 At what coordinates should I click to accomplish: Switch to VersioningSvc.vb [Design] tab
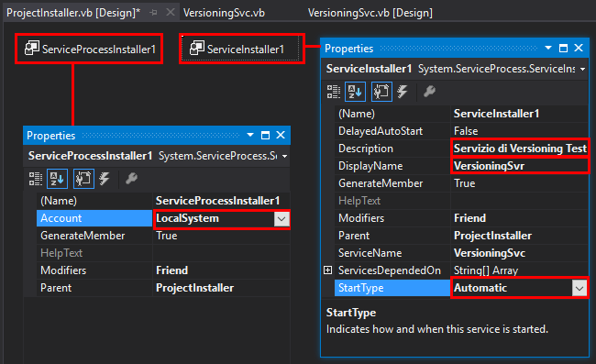370,13
